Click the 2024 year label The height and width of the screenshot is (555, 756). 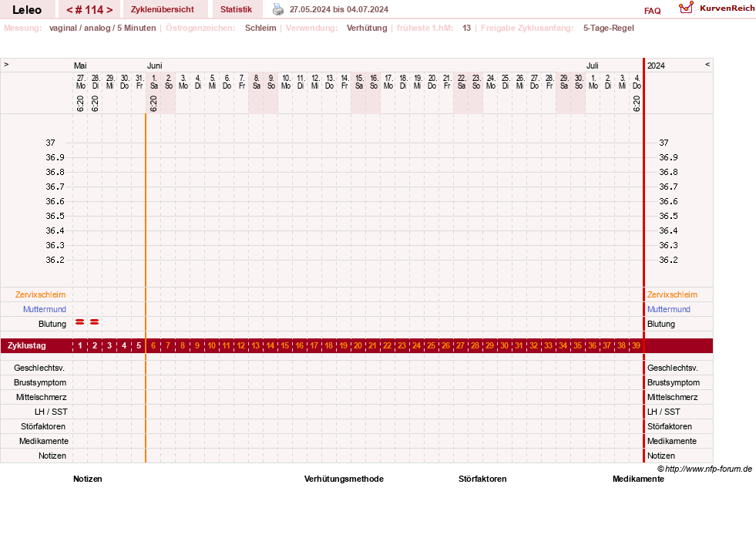[x=656, y=66]
